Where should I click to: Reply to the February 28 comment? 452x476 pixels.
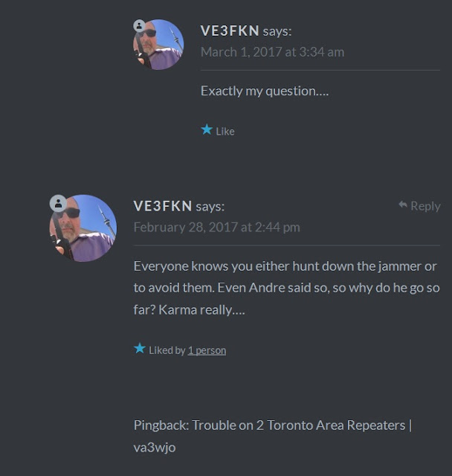[419, 206]
